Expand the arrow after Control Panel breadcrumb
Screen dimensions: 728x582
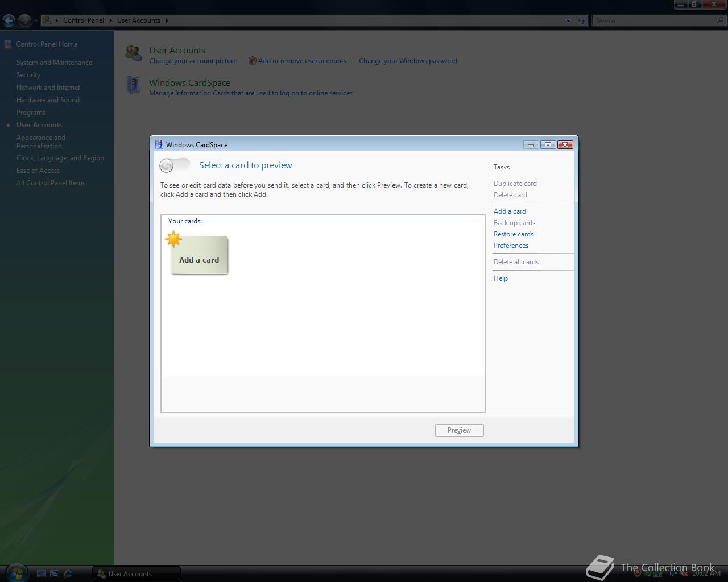110,20
